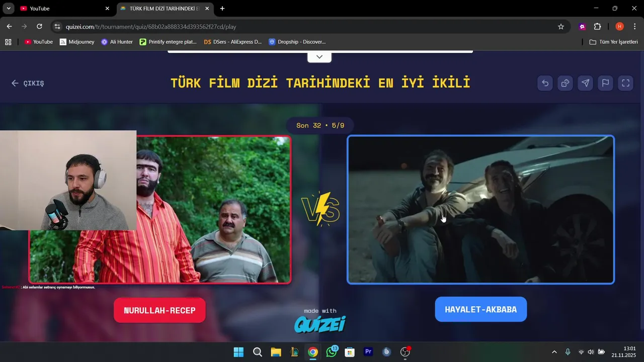Viewport: 644px width, 362px height.
Task: Open the volume speaker tray icon
Action: tap(591, 352)
